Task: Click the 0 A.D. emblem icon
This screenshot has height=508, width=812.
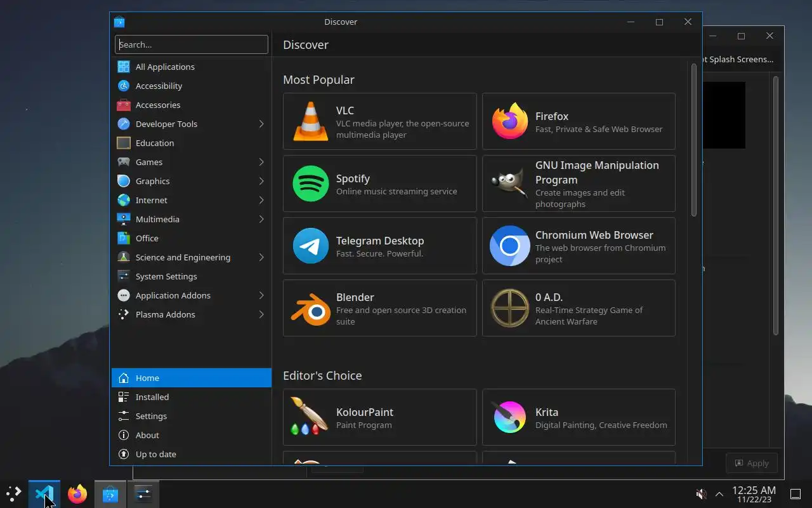Action: point(510,308)
